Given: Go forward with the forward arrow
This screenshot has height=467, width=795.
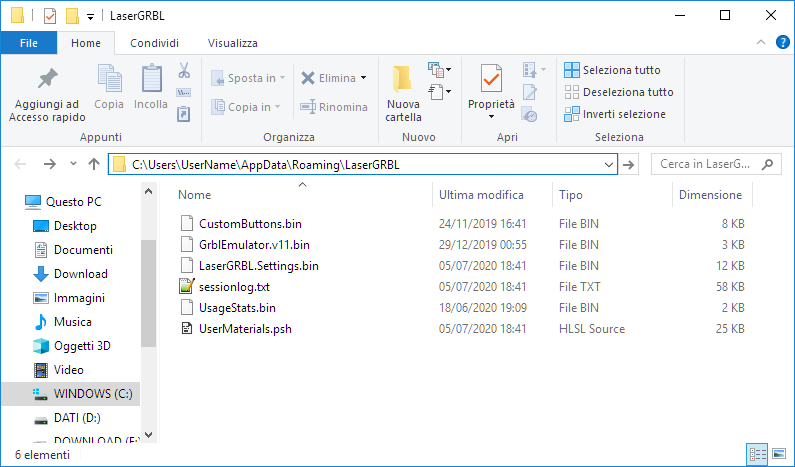Looking at the screenshot, I should click(x=50, y=164).
